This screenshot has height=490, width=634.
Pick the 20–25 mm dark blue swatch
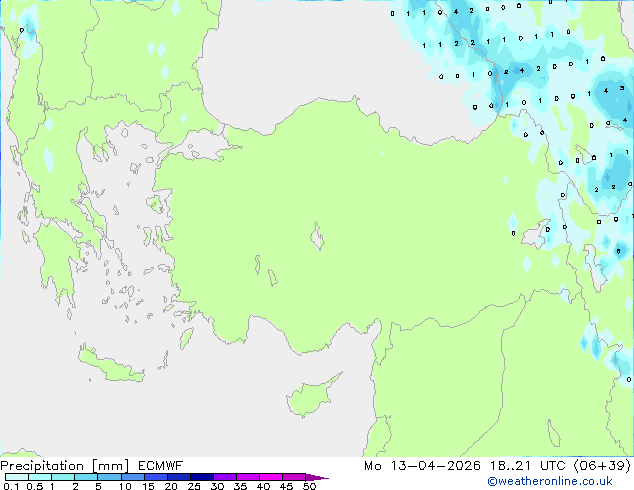pos(178,477)
